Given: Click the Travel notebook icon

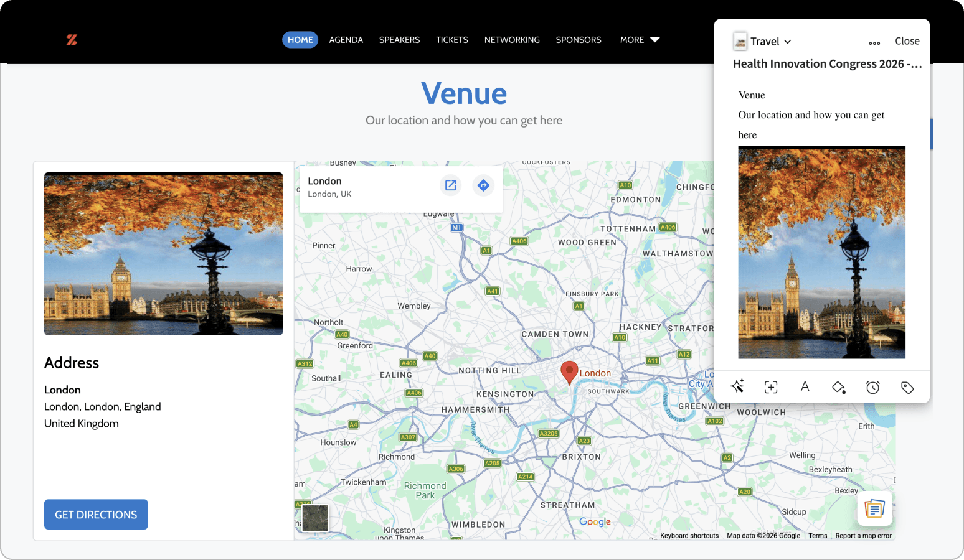Looking at the screenshot, I should click(x=740, y=41).
